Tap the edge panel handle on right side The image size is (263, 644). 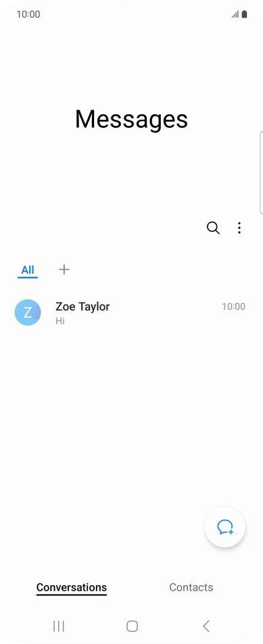[x=261, y=173]
